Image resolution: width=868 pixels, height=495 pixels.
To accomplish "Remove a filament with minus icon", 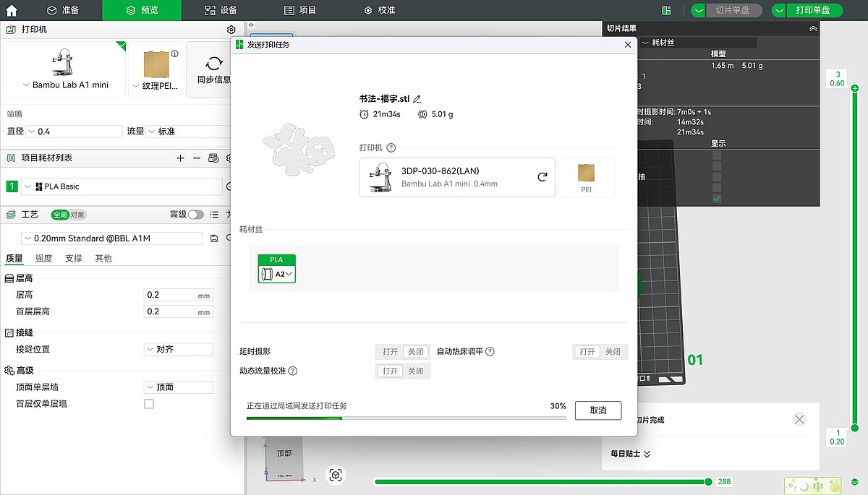I will pyautogui.click(x=196, y=158).
